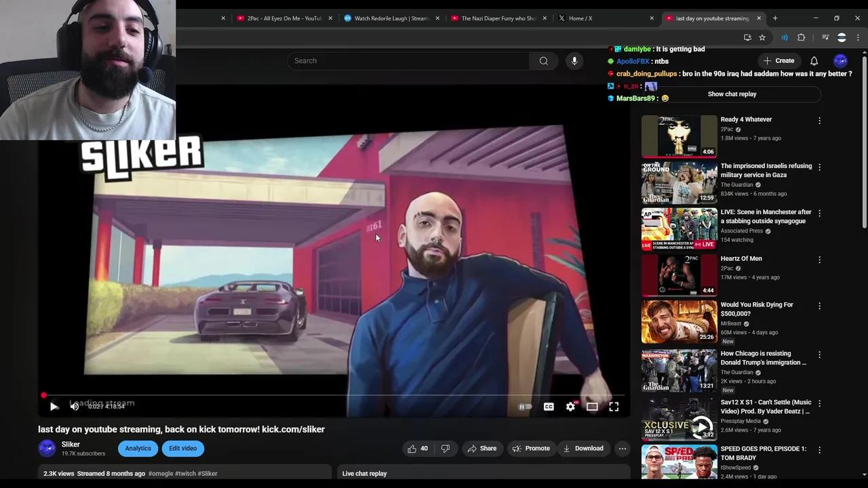Open more actions menu below video
The image size is (868, 488).
[x=623, y=448]
